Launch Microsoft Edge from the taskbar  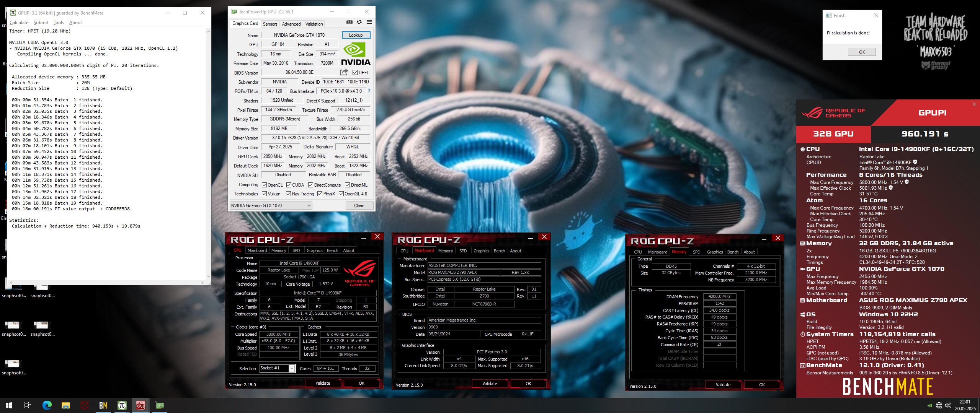(x=47, y=405)
